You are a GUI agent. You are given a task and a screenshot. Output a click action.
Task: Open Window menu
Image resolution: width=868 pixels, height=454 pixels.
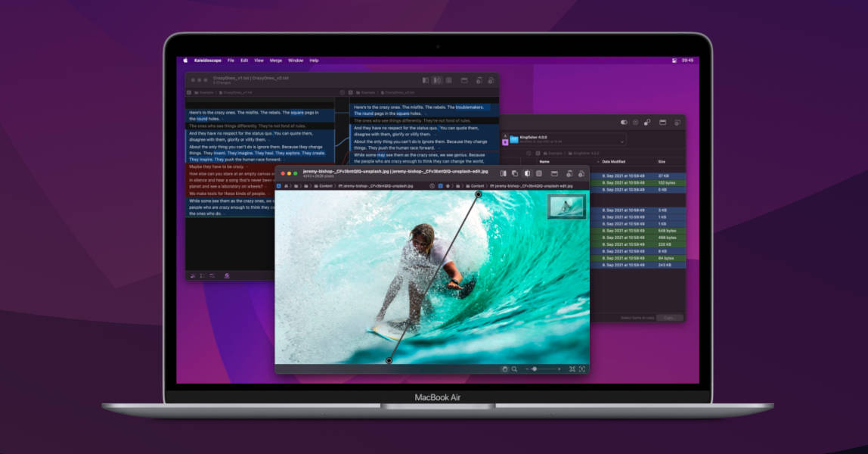click(x=296, y=61)
